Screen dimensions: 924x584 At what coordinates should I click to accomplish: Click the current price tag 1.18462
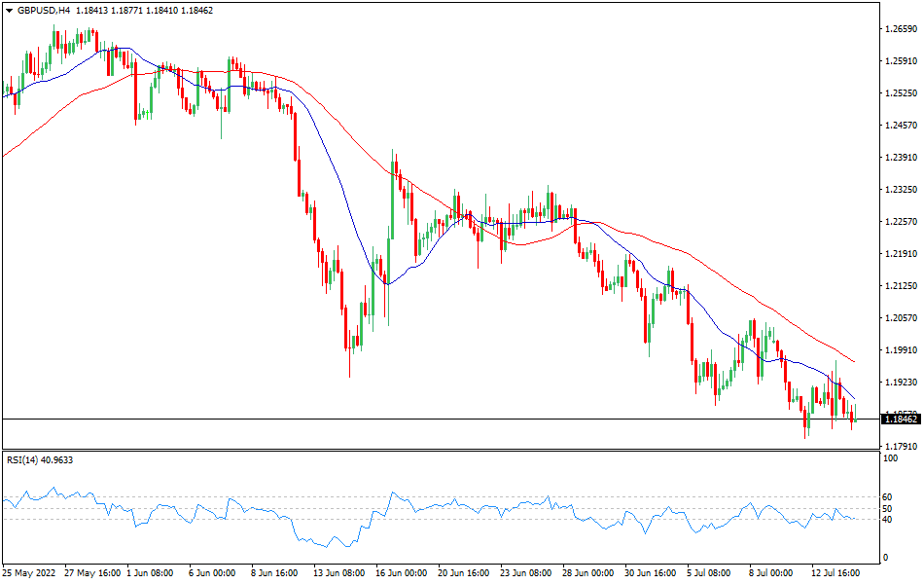899,420
